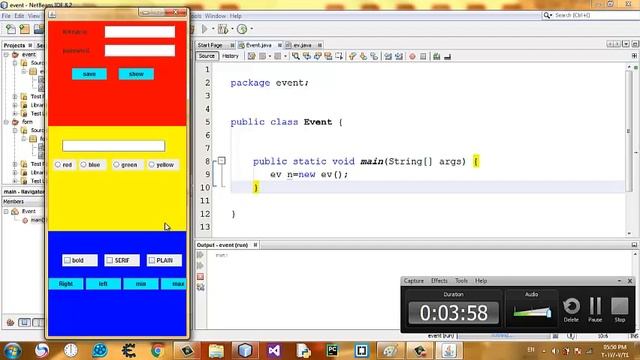Click the save button in the form

(x=89, y=74)
